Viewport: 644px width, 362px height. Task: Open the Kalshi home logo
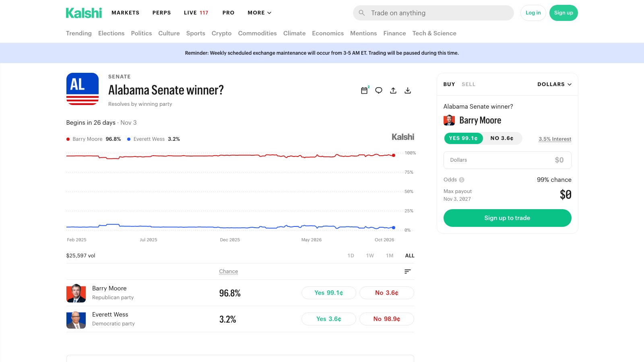point(84,13)
